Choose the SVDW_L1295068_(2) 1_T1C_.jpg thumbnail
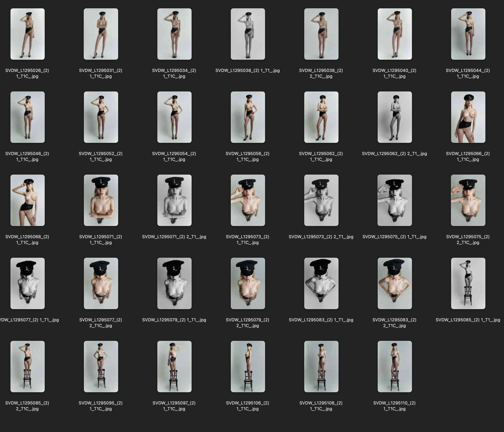504x432 pixels. point(27,200)
